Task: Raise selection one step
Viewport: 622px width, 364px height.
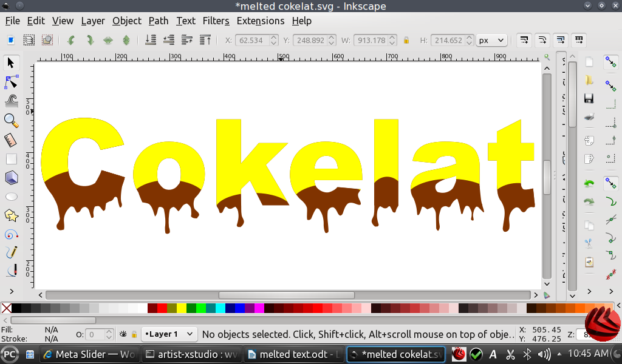Action: coord(187,40)
